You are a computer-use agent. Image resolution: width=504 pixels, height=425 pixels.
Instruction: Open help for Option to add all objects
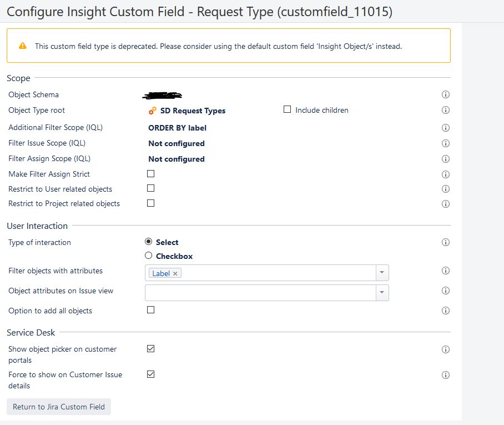click(x=445, y=311)
